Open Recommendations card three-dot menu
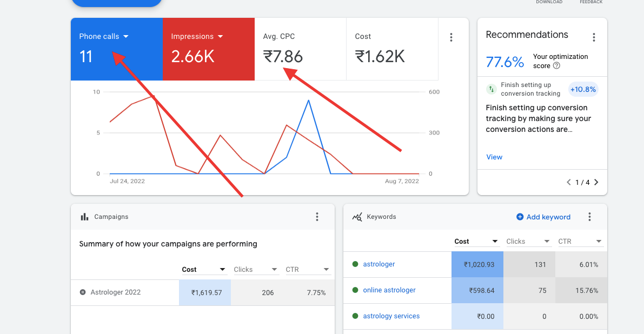This screenshot has height=334, width=644. tap(594, 38)
